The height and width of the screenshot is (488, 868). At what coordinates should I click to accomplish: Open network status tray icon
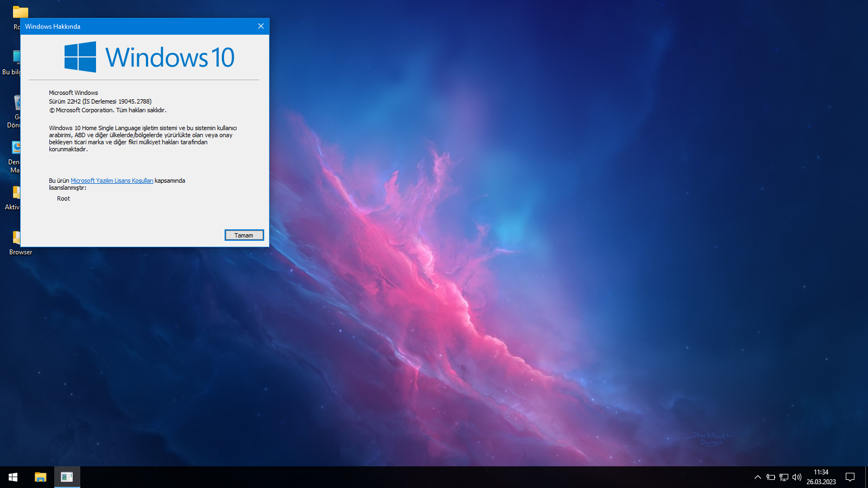pos(783,477)
